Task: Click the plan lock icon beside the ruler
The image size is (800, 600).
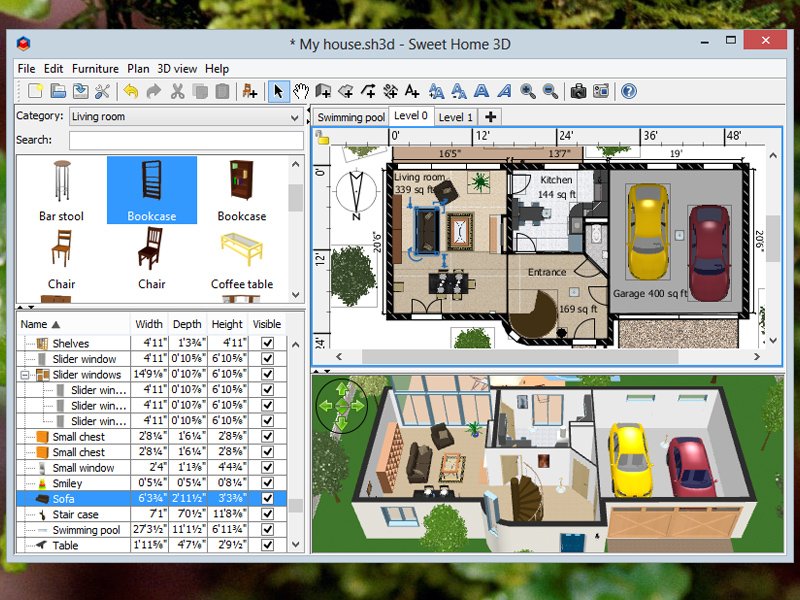Action: (x=322, y=137)
